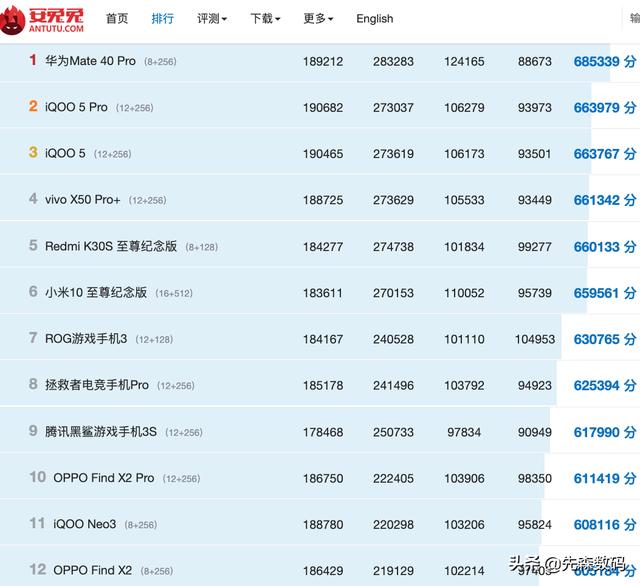
Task: Select OPPO Find X2 Pro row
Action: click(103, 478)
